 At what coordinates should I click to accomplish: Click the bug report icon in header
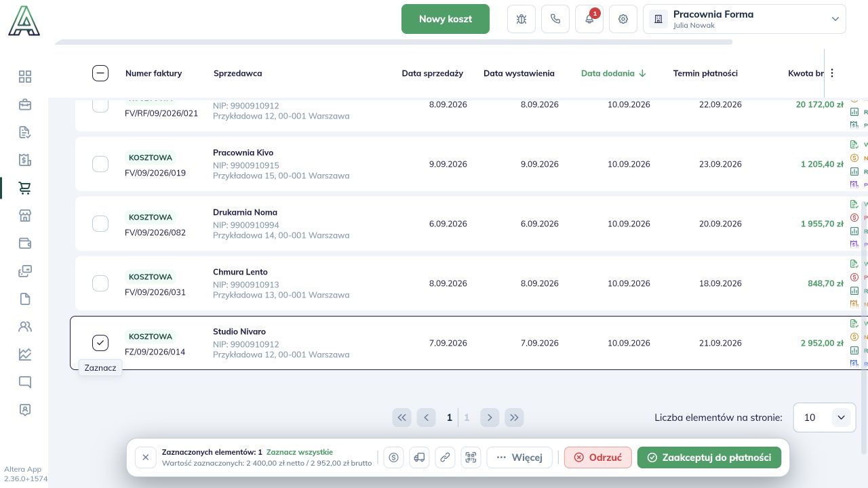(x=521, y=19)
